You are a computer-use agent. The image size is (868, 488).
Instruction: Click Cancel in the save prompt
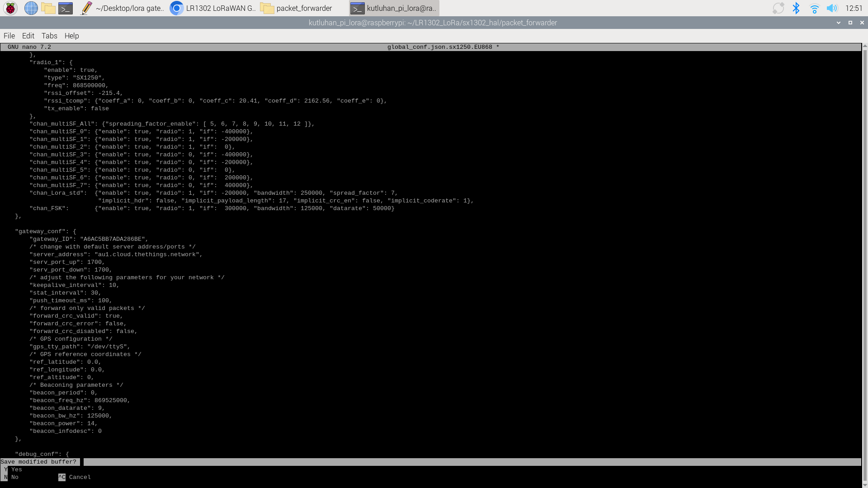[x=80, y=477]
